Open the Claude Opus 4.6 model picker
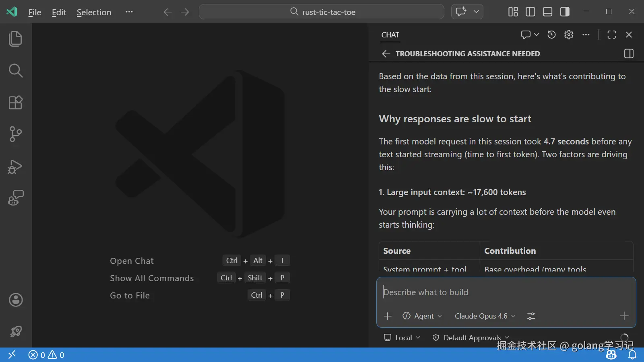 [x=485, y=316]
